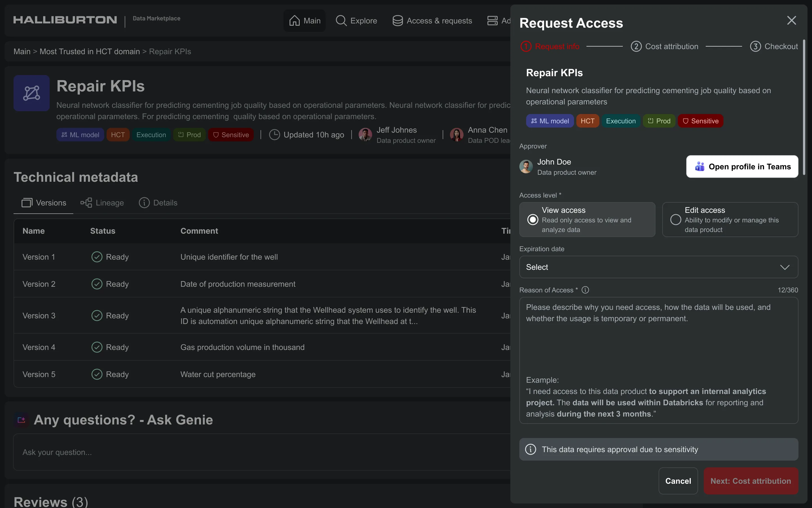Click the Ask Genie icon

[21, 420]
